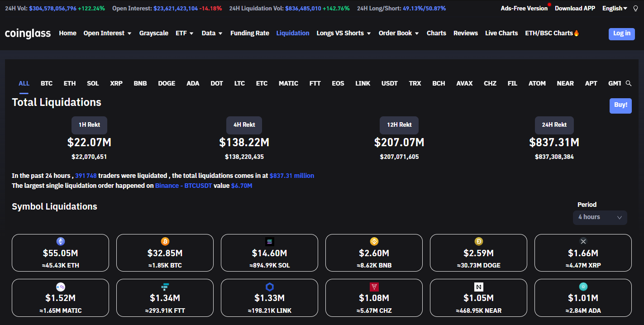The image size is (644, 325).
Task: Click the Solana icon in the $14.60M card
Action: [269, 242]
